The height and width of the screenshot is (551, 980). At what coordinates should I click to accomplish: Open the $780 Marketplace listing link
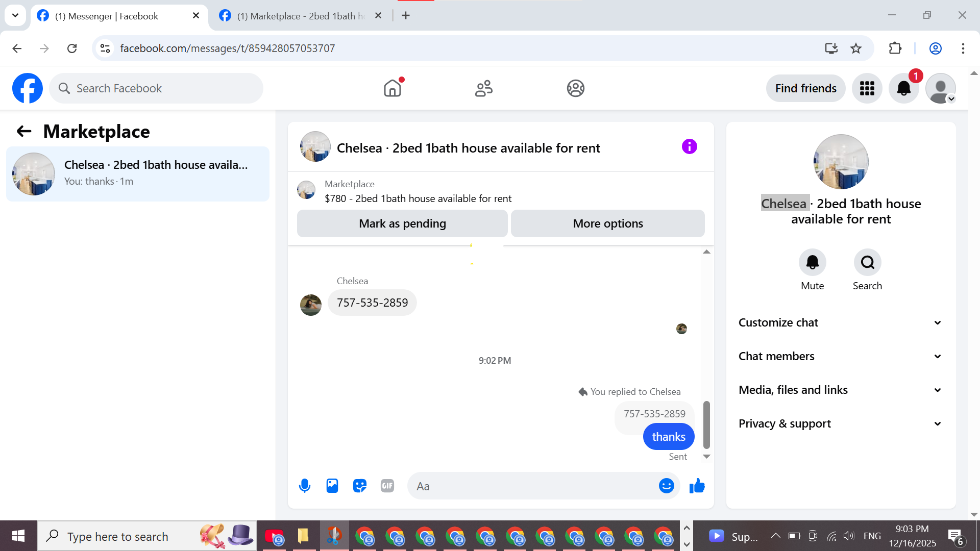418,198
